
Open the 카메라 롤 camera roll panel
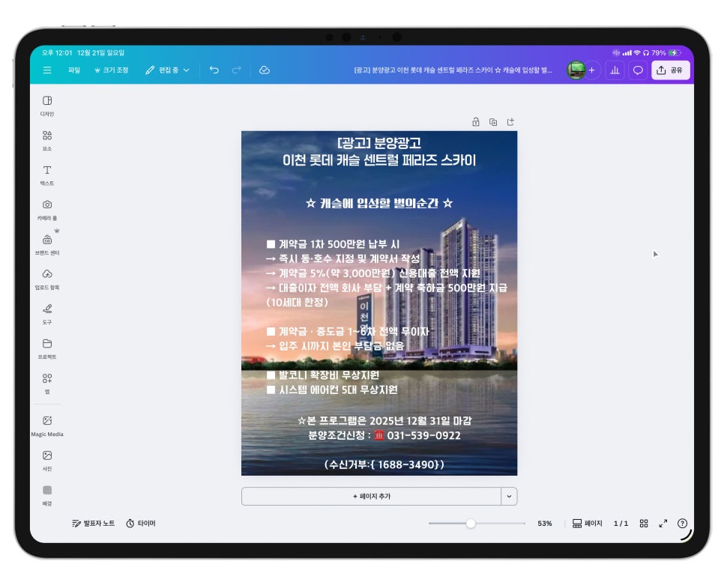pos(47,210)
